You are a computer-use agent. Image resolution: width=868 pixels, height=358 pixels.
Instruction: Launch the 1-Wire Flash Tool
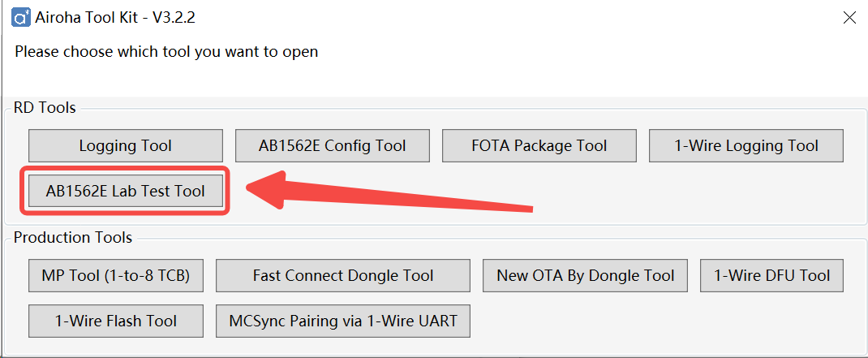coord(116,321)
